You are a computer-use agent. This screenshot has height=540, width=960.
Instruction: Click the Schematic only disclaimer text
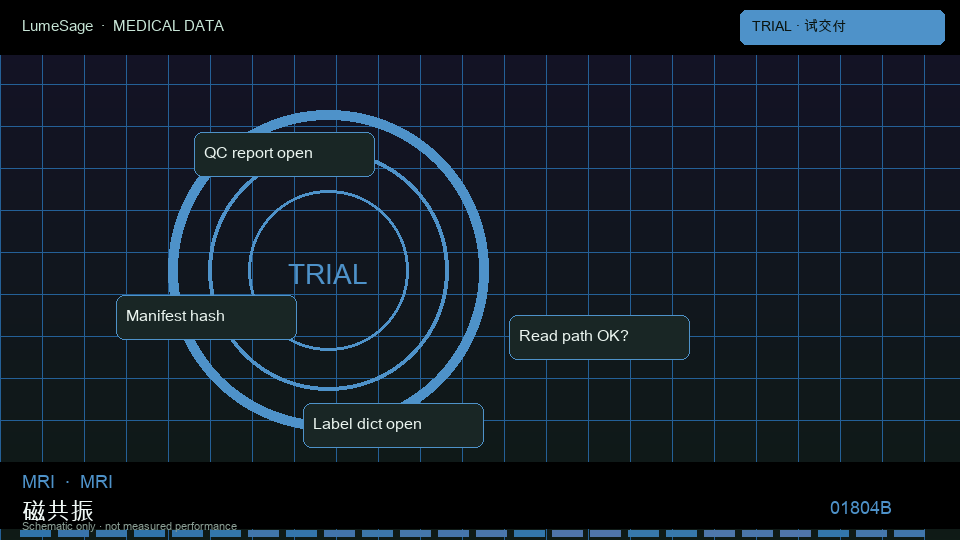(129, 526)
